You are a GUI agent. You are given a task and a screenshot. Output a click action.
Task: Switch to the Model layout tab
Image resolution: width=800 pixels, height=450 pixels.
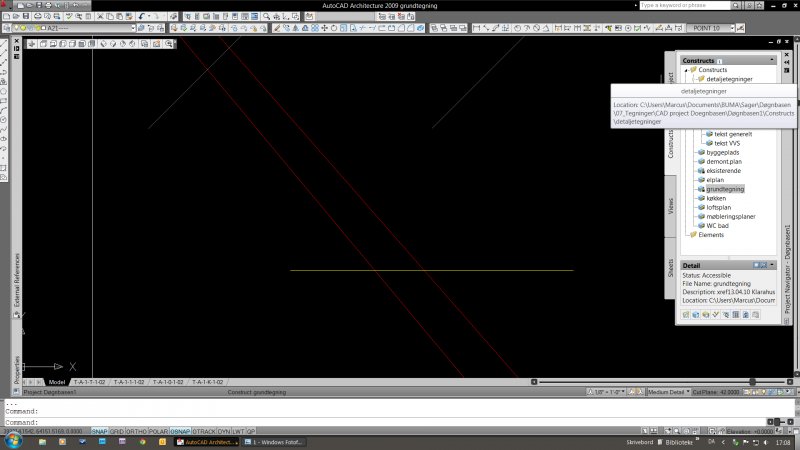57,382
